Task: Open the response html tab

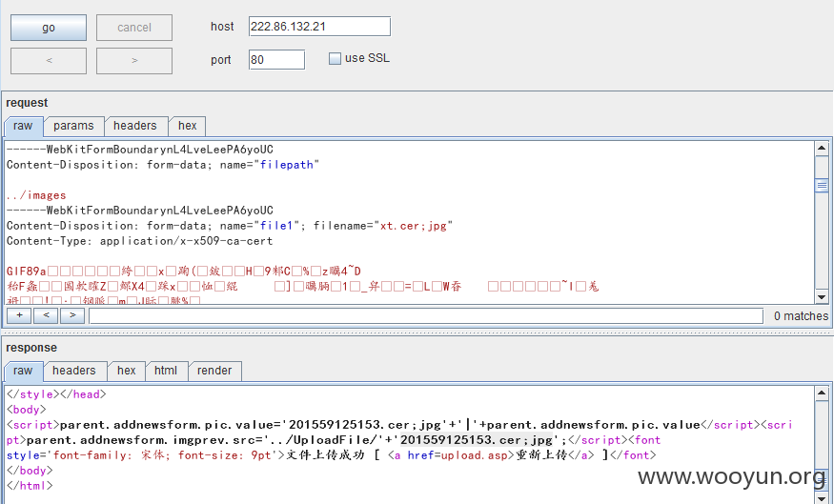Action: pos(166,371)
